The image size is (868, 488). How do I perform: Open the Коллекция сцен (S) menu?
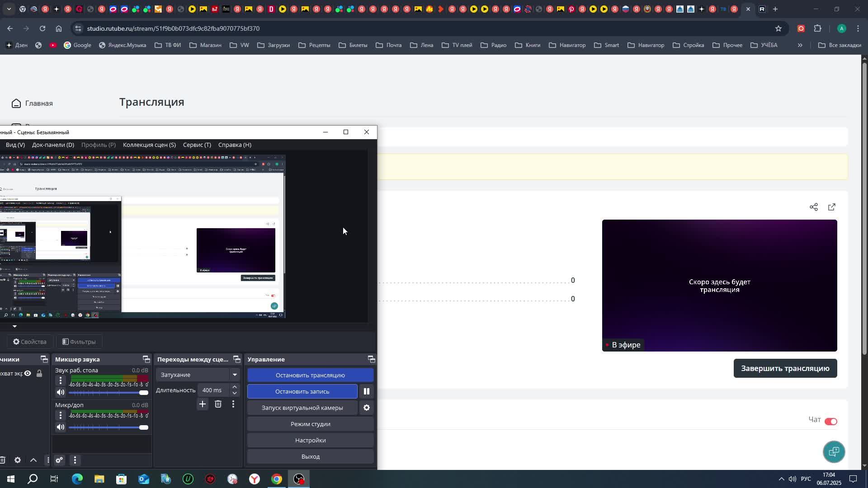tap(149, 145)
